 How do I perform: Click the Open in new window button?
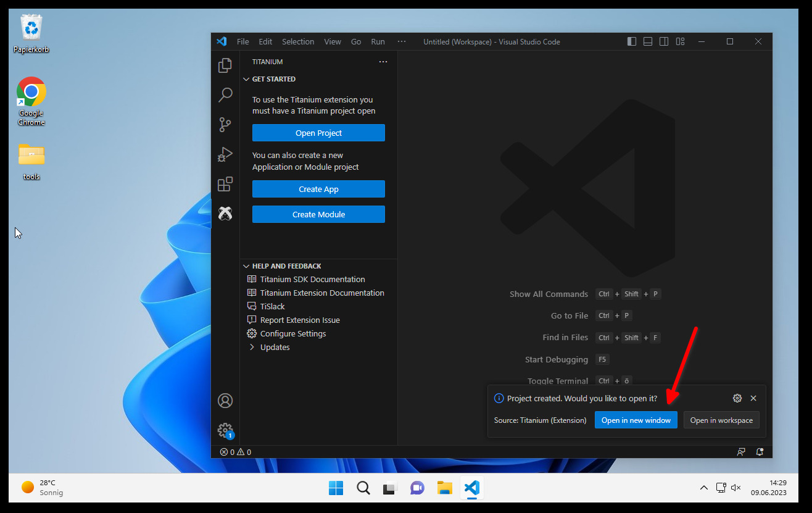[636, 420]
